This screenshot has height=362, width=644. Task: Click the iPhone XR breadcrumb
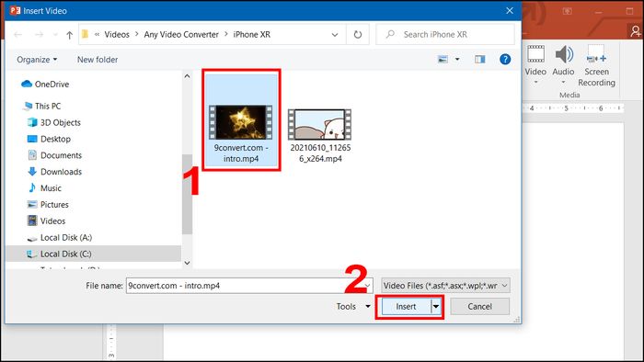(x=252, y=34)
